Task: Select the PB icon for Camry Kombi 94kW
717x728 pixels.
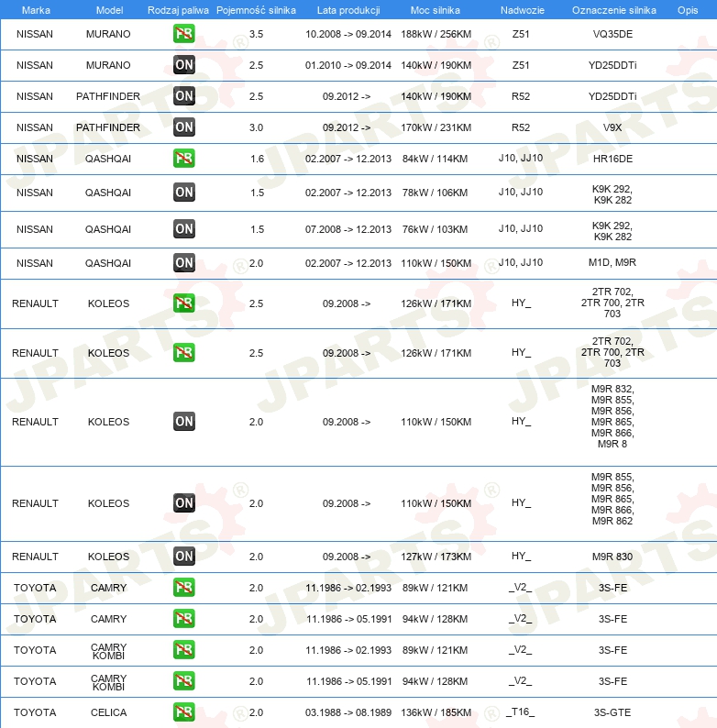Action: click(x=184, y=680)
